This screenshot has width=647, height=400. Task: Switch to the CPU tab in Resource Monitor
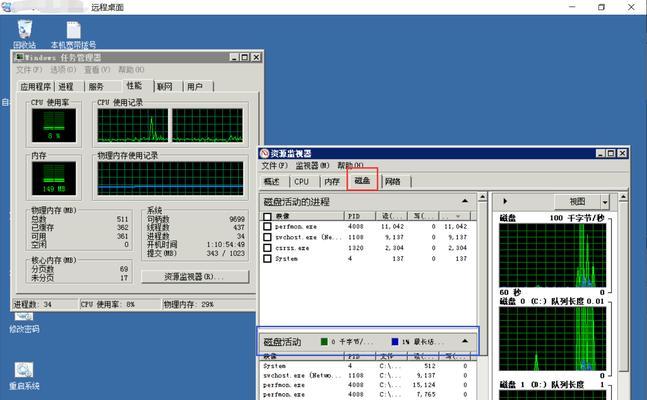click(302, 182)
